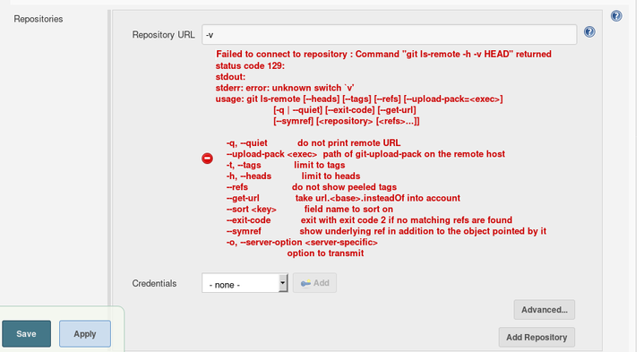Click the '--sort <key>' option line
The height and width of the screenshot is (352, 644).
(x=310, y=210)
